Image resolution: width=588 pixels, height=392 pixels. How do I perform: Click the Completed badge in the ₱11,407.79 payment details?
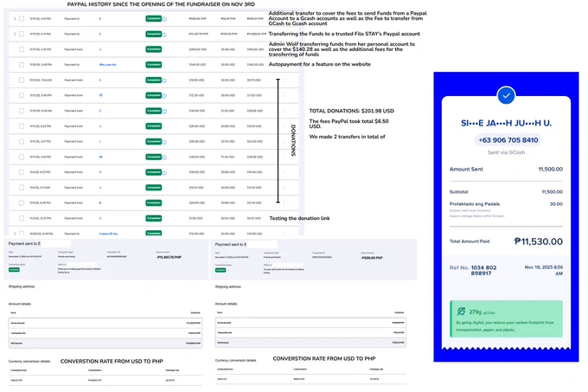point(14,270)
